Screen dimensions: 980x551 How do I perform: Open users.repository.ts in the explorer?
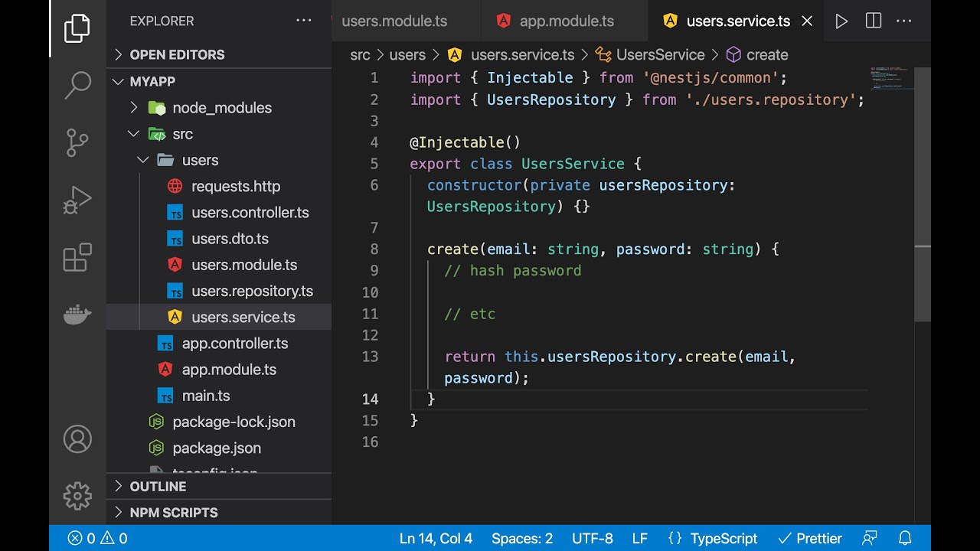(x=252, y=291)
